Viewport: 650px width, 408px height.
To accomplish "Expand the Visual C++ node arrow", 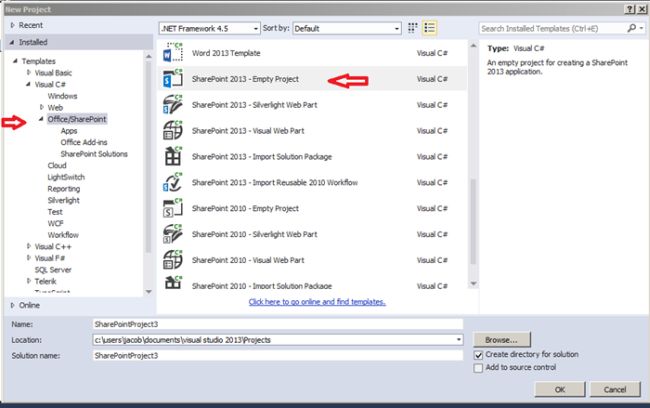I will pyautogui.click(x=29, y=246).
